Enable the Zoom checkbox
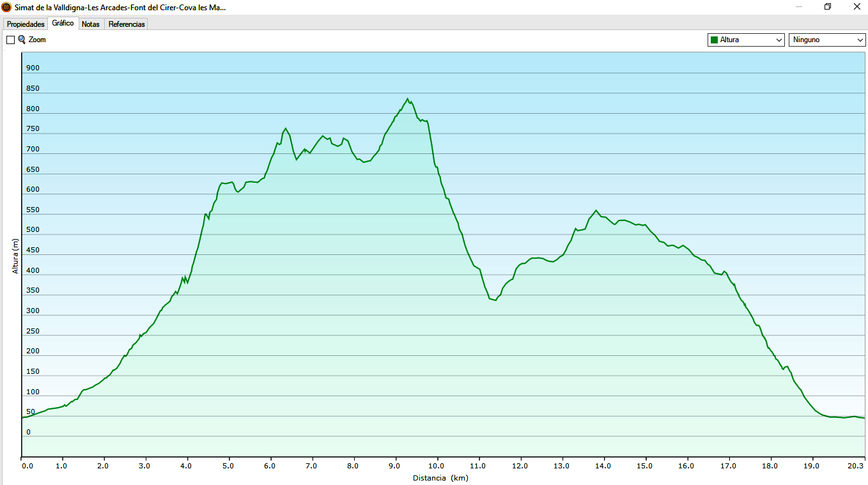 coord(10,40)
